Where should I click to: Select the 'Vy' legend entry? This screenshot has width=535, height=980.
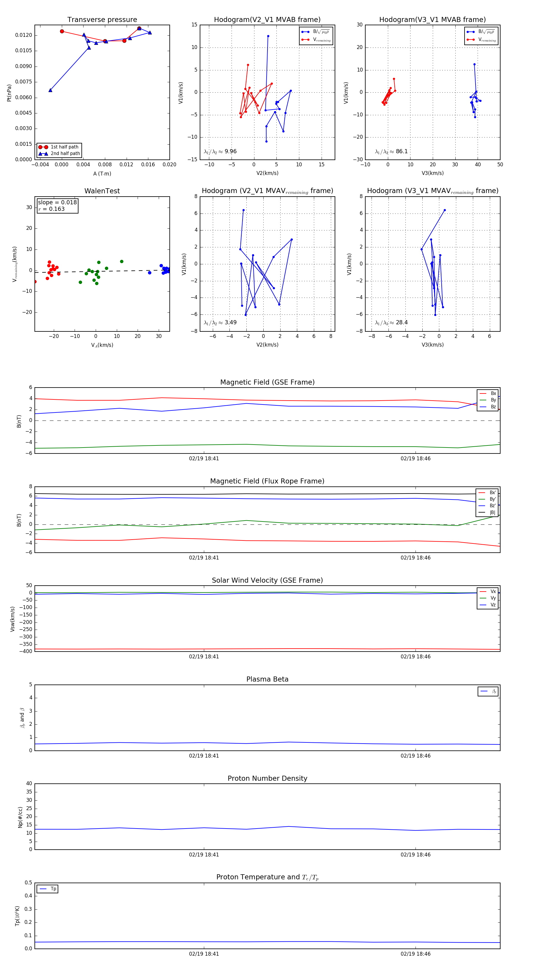coord(488,598)
